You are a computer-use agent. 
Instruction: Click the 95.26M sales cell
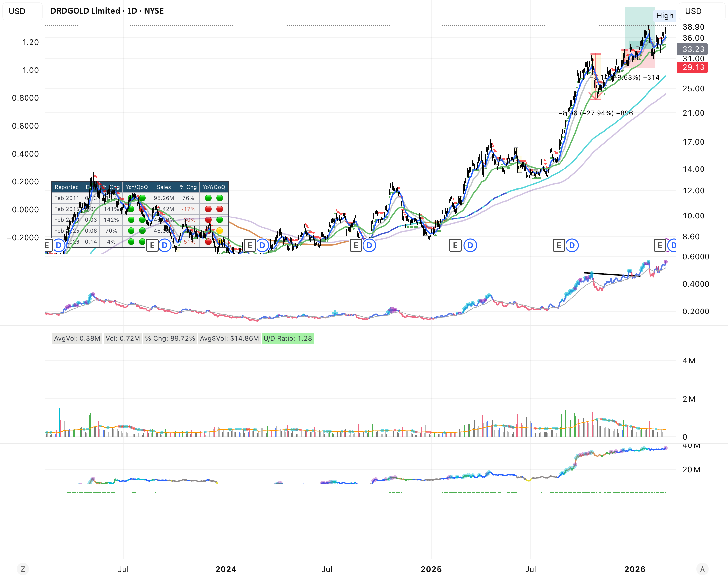point(164,198)
